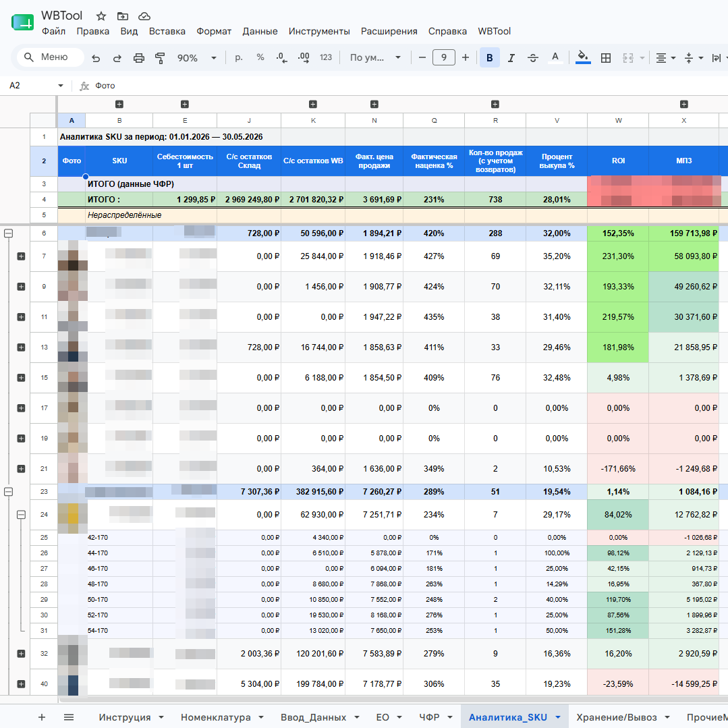
Task: Switch to the Ввод_Данных sheet tab
Action: point(313,717)
